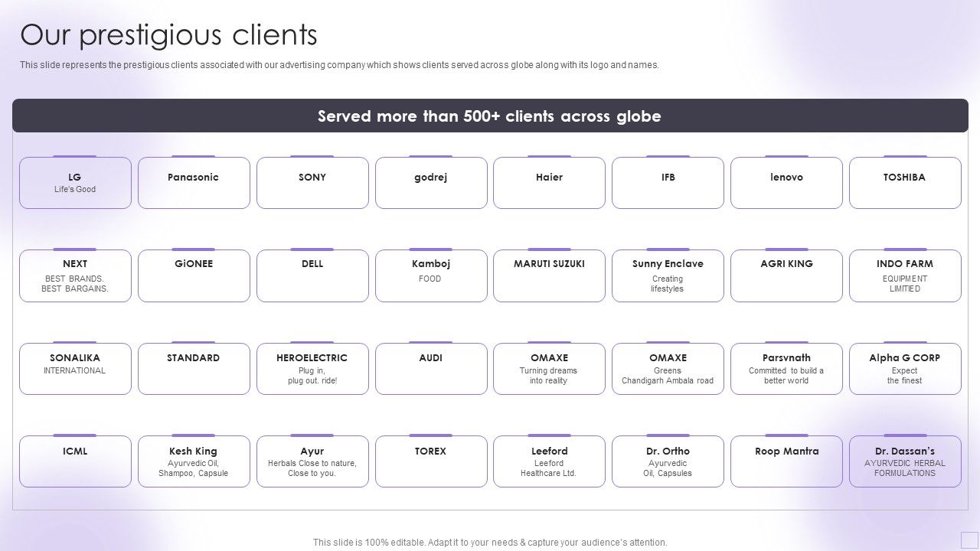Click the lenovo client name
980x551 pixels.
point(786,178)
